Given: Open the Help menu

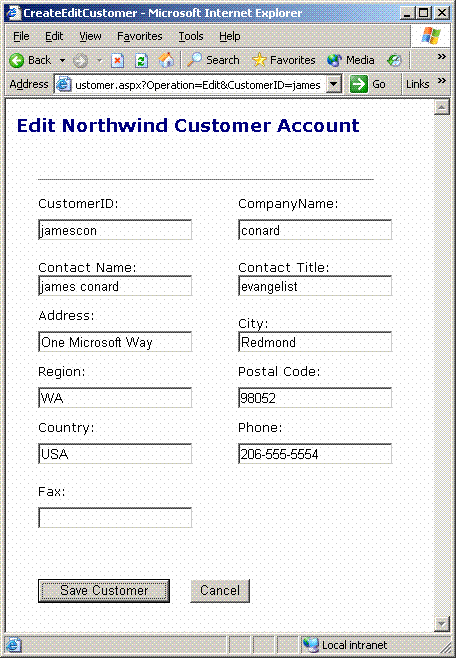Looking at the screenshot, I should tap(229, 37).
